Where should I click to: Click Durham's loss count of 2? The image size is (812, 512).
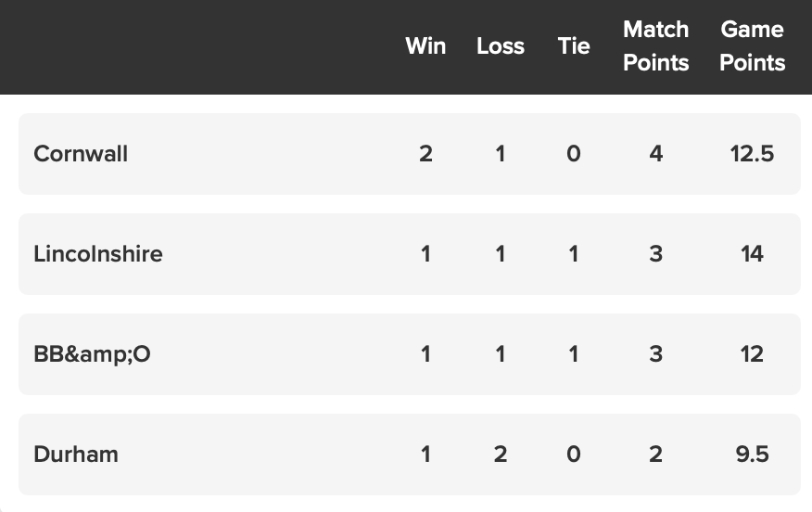point(501,454)
